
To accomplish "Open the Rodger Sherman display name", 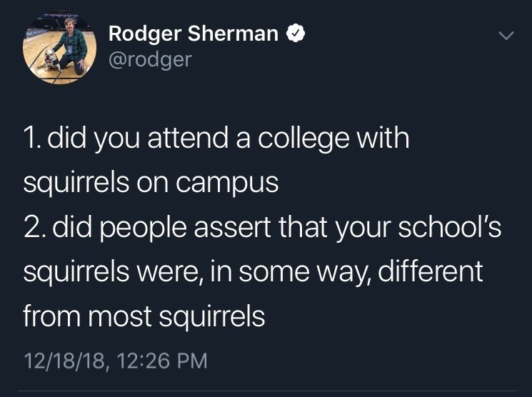I will point(193,33).
